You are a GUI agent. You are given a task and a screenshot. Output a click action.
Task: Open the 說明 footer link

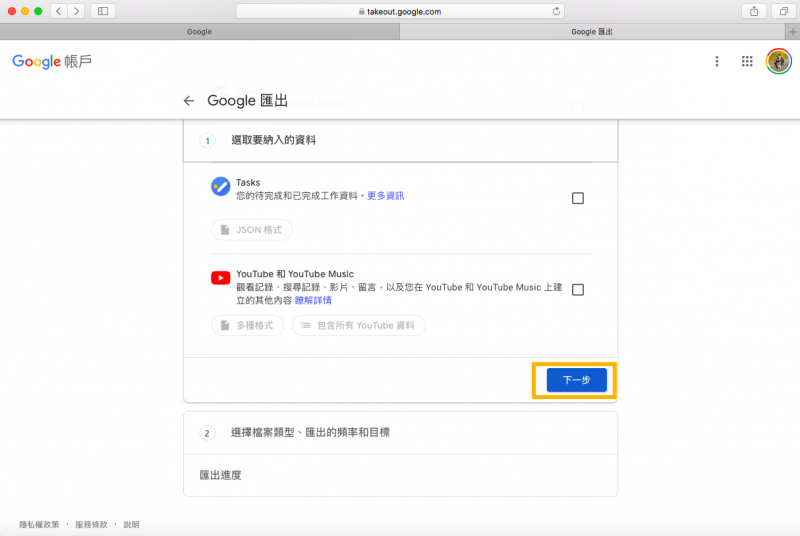coord(131,524)
